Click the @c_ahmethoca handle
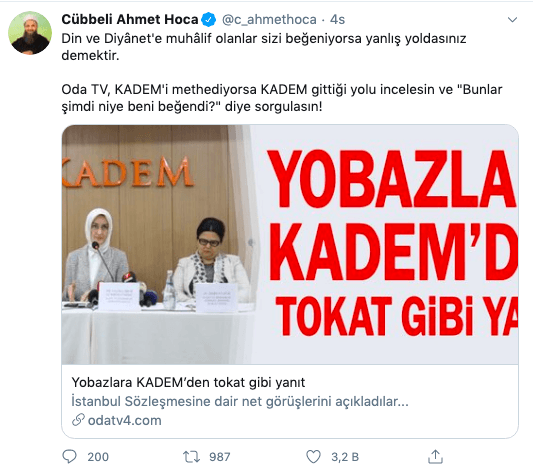533x474 pixels. pos(269,20)
